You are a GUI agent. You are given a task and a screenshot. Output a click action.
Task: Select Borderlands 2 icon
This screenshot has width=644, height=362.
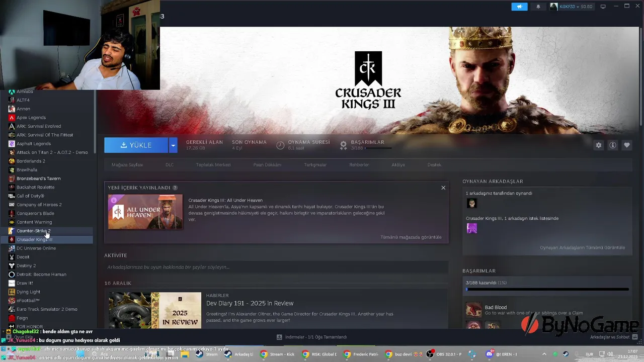click(x=12, y=161)
